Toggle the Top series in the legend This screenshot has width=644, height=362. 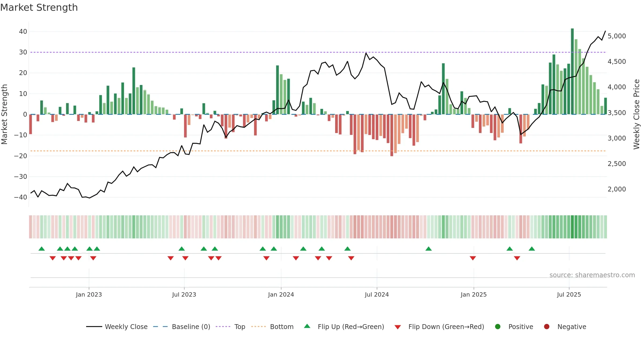[230, 327]
